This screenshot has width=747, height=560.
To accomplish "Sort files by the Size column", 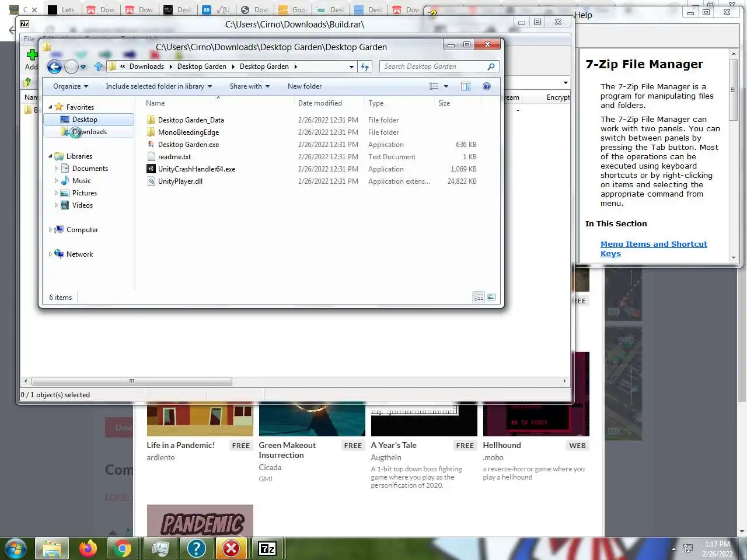I will coord(458,103).
